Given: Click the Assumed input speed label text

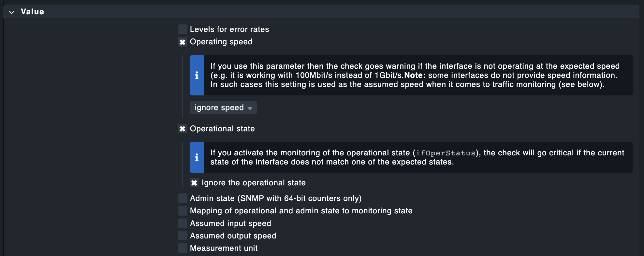Looking at the screenshot, I should click(x=230, y=223).
